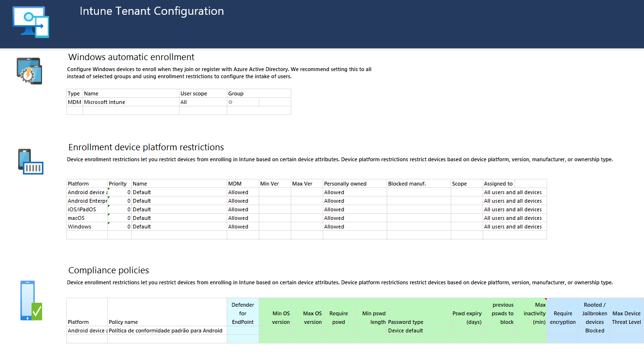The image size is (644, 352).
Task: Select the Android device platform cell in Compliance policies
Action: pos(87,331)
